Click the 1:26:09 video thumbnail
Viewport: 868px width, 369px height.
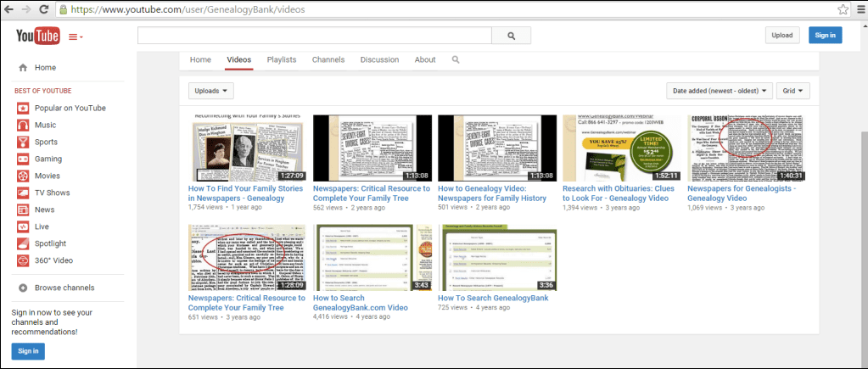coord(246,258)
